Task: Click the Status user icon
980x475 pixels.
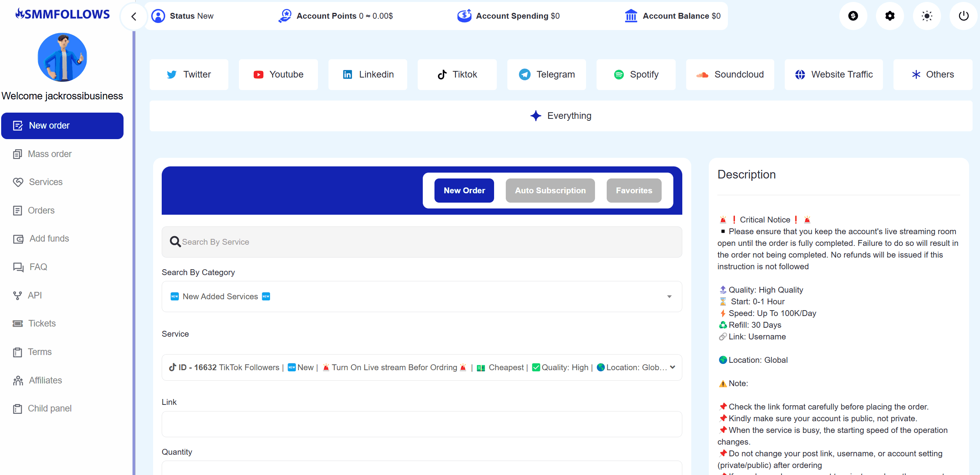Action: coord(158,16)
